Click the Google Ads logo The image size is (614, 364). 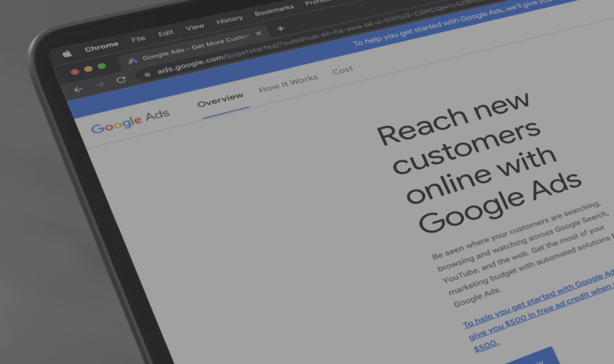(x=130, y=121)
